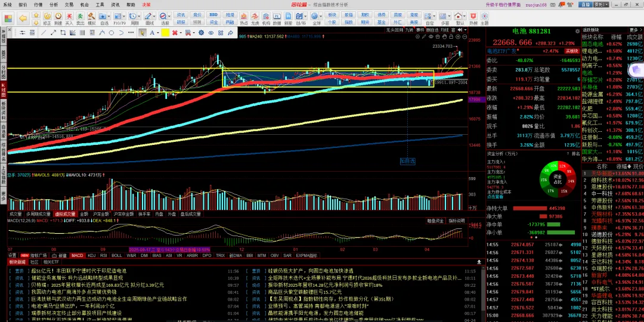Select the circle drawing tool
This screenshot has width=644, height=322.
(x=112, y=32)
